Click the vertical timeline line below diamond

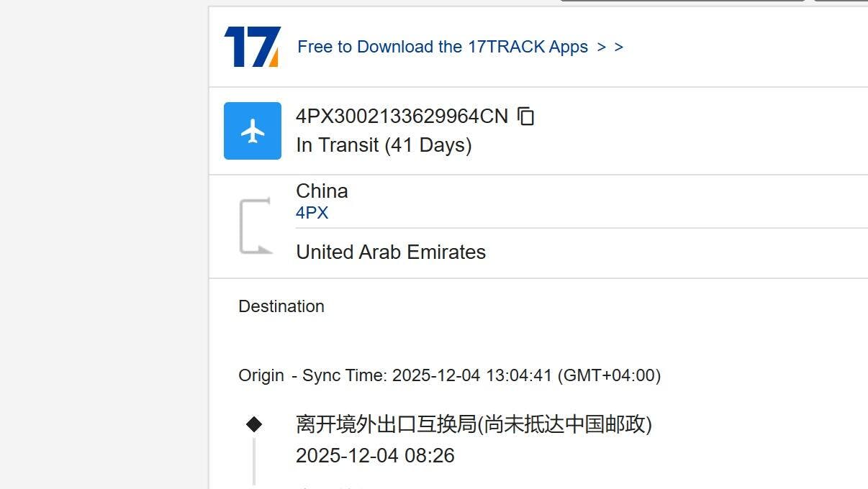coord(254,460)
